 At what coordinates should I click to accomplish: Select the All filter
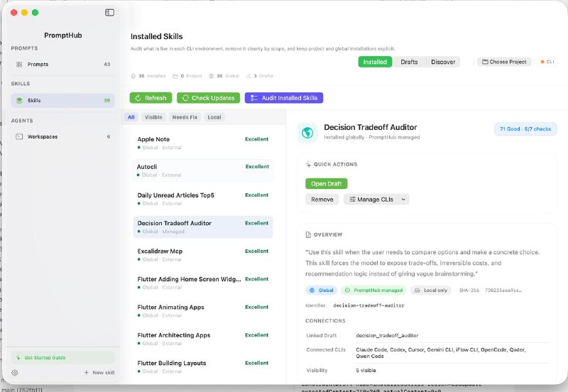click(131, 117)
